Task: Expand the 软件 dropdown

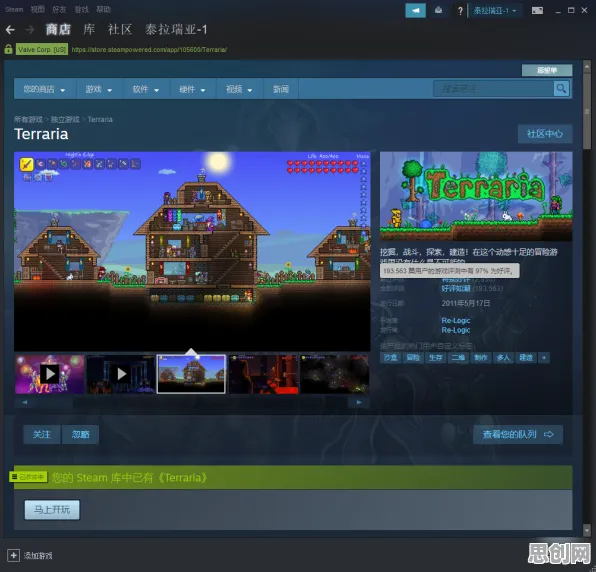Action: (x=145, y=89)
